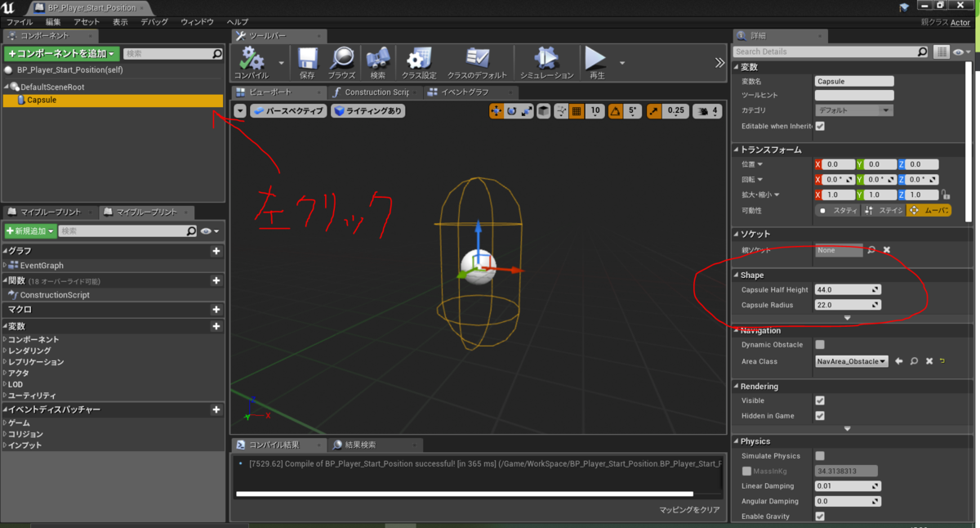Image resolution: width=980 pixels, height=528 pixels.
Task: Expand toolbar overflow chevrons
Action: coord(719,62)
